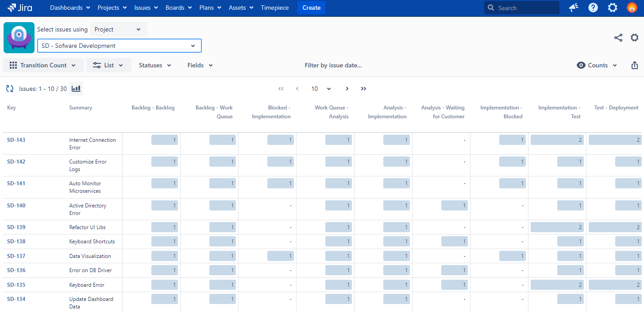Open the report settings gear icon
Viewport: 644px width, 312px height.
coord(634,38)
